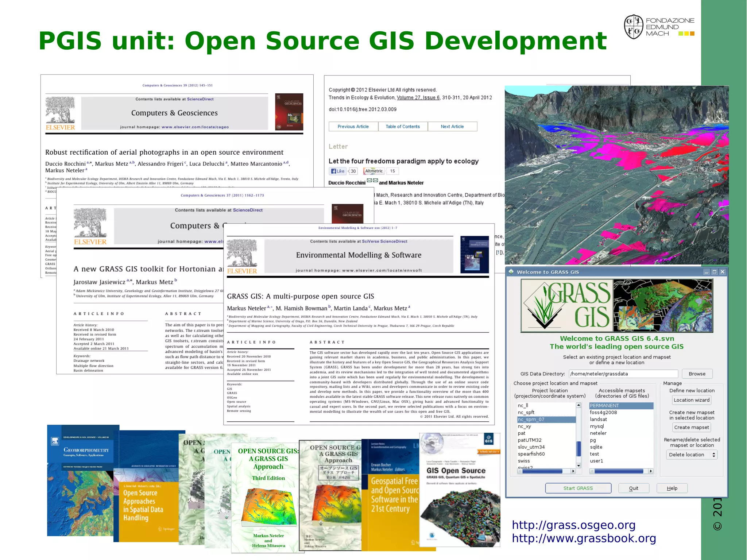Click Elsevier tree logo on Robust rectification article
Screen dimensions: 747x560
[x=60, y=113]
